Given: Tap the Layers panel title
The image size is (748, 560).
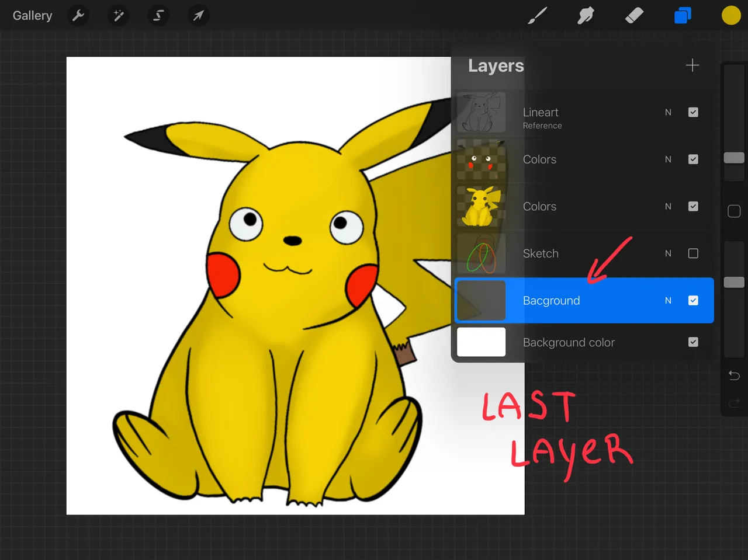Looking at the screenshot, I should coord(496,66).
